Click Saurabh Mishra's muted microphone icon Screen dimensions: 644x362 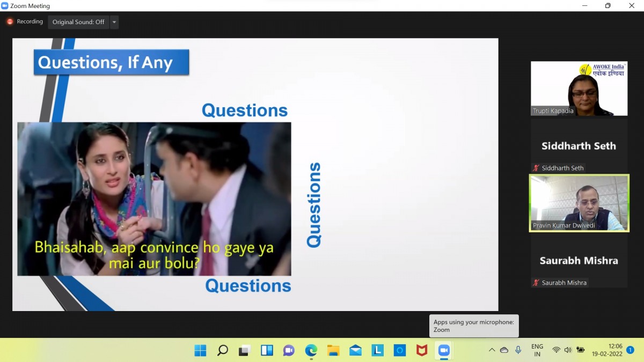click(536, 283)
